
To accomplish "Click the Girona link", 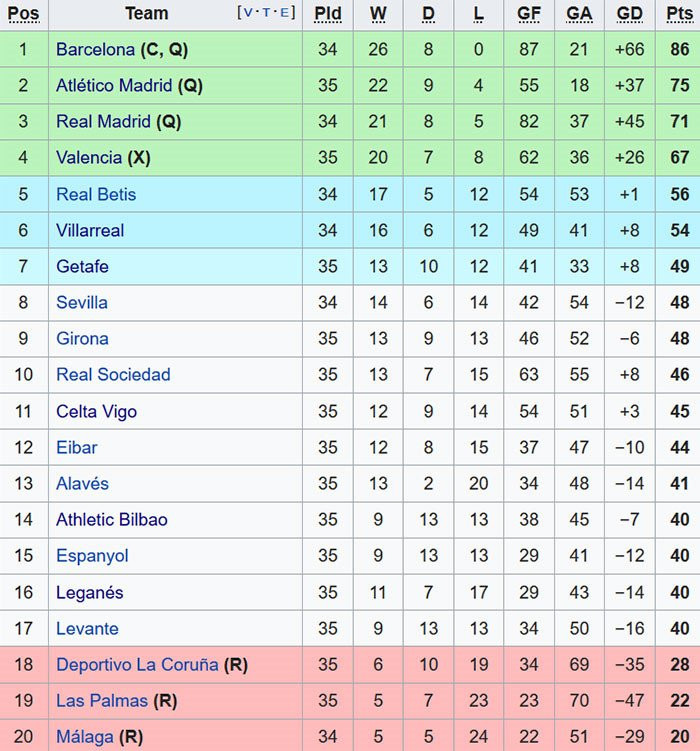I will [x=82, y=338].
